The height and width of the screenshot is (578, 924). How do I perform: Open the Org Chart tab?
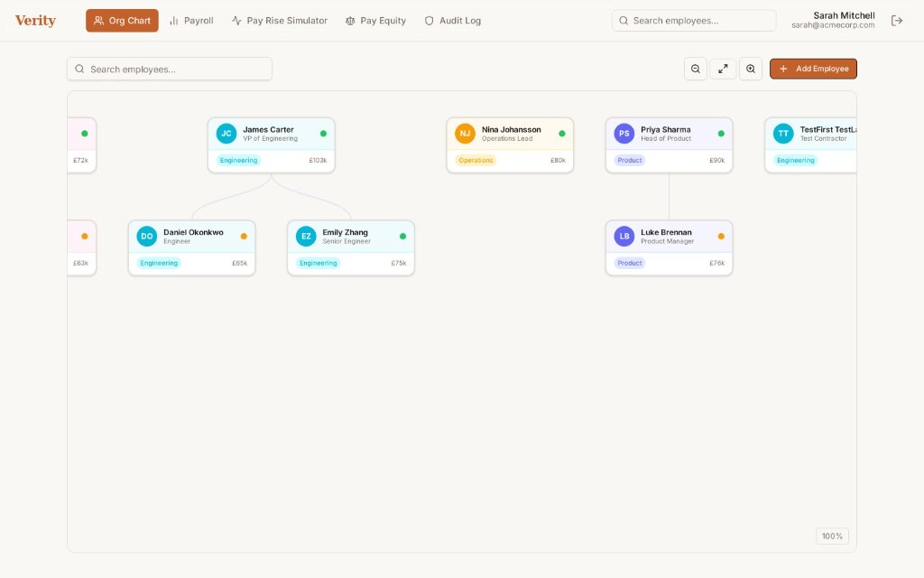click(x=122, y=21)
